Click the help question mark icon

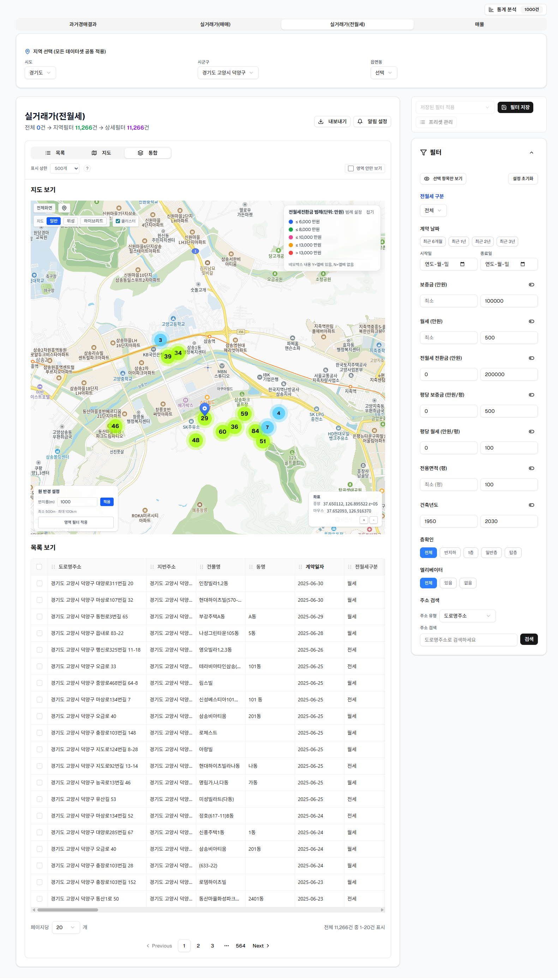point(87,168)
